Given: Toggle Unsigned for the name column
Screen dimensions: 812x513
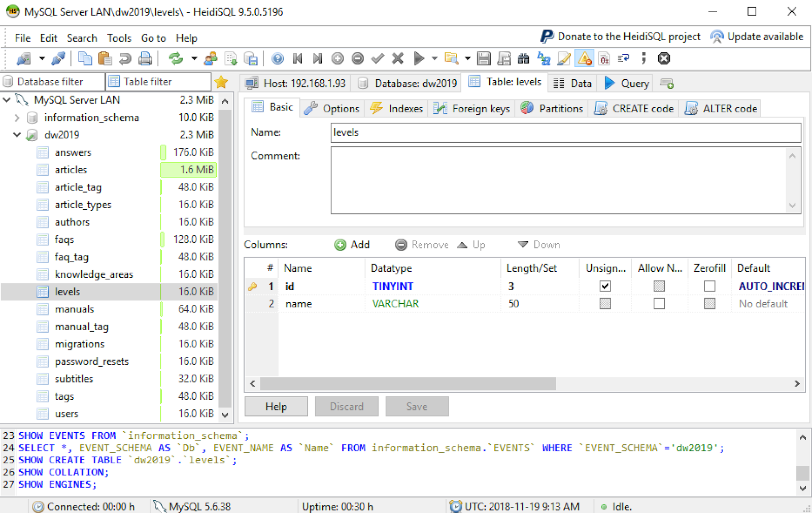Looking at the screenshot, I should (605, 304).
